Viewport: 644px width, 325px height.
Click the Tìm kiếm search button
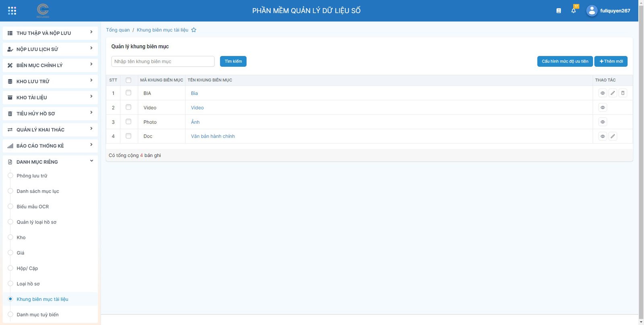click(x=233, y=62)
